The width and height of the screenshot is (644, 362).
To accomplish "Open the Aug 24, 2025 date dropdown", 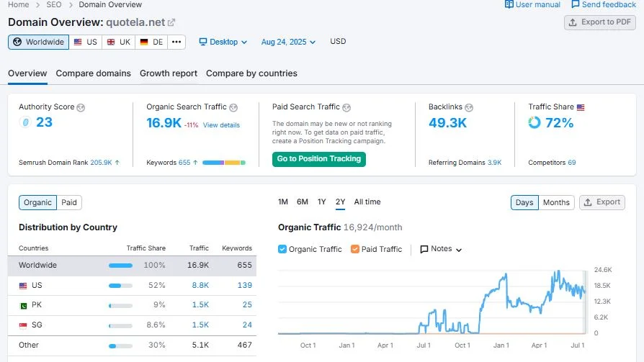I will pos(287,42).
